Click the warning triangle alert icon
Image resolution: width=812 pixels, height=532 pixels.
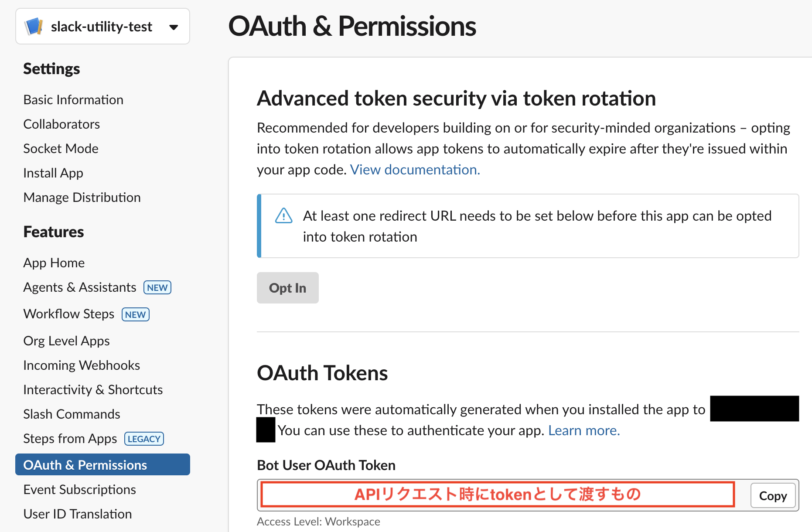tap(283, 215)
